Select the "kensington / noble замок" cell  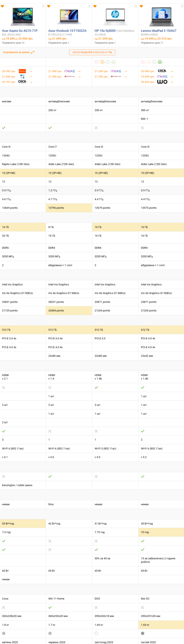pos(23,485)
